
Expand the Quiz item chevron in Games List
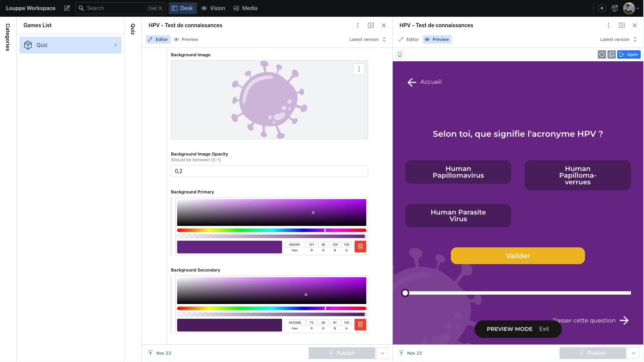click(x=115, y=45)
